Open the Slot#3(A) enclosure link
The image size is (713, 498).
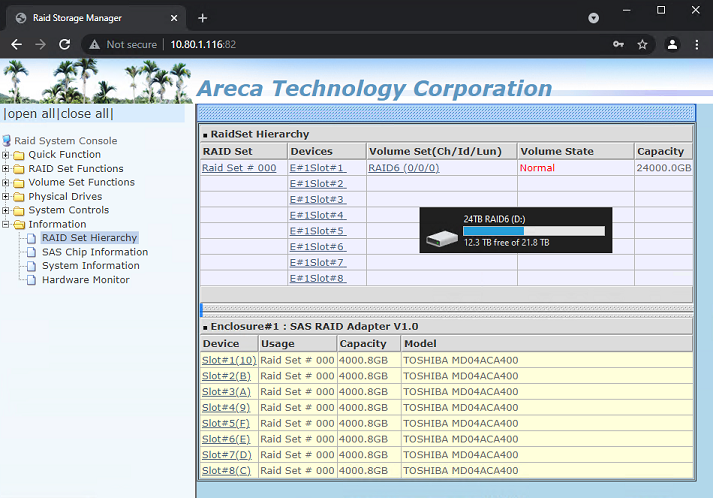pos(226,392)
